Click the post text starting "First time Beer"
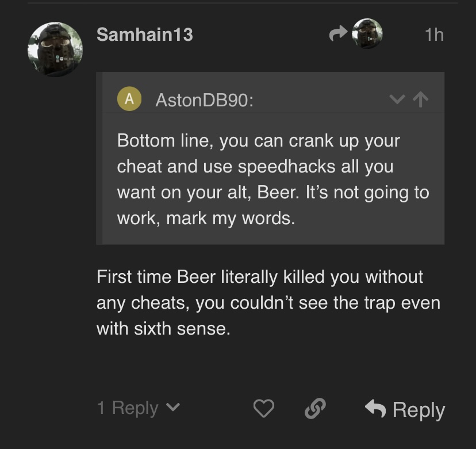This screenshot has height=449, width=476. click(259, 277)
